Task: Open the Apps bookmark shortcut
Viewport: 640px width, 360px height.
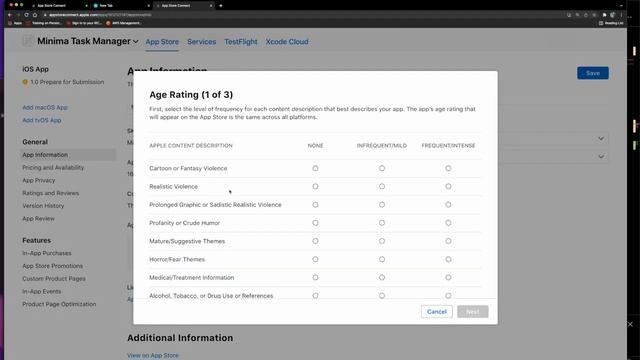Action: coord(15,23)
